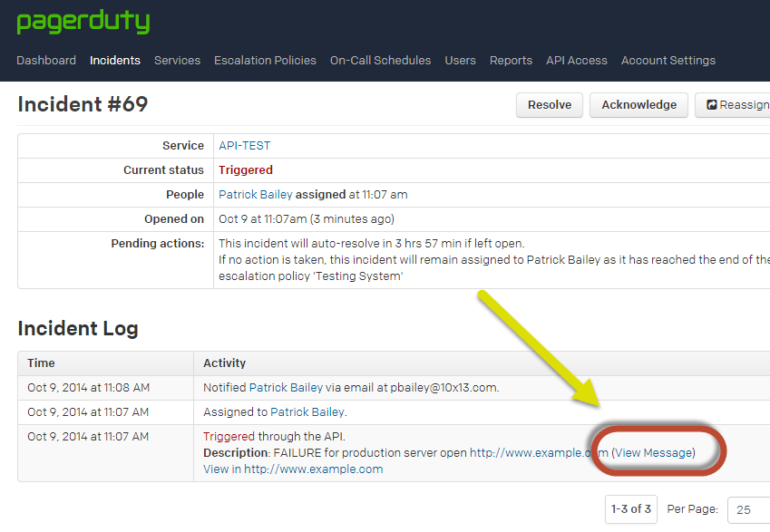Click the Acknowledge button
This screenshot has width=770, height=532.
(638, 104)
